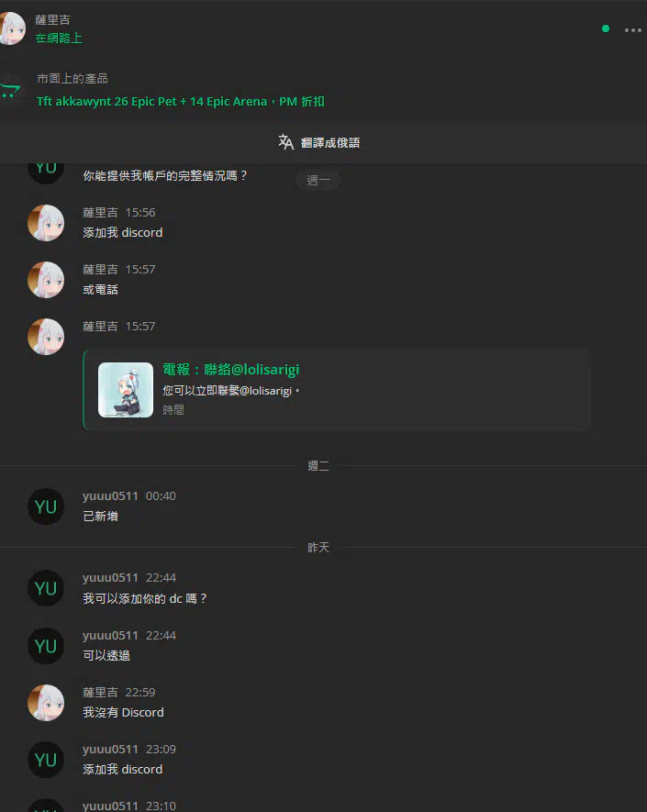This screenshot has width=647, height=812.
Task: Click the Telegram link preview card
Action: click(337, 390)
